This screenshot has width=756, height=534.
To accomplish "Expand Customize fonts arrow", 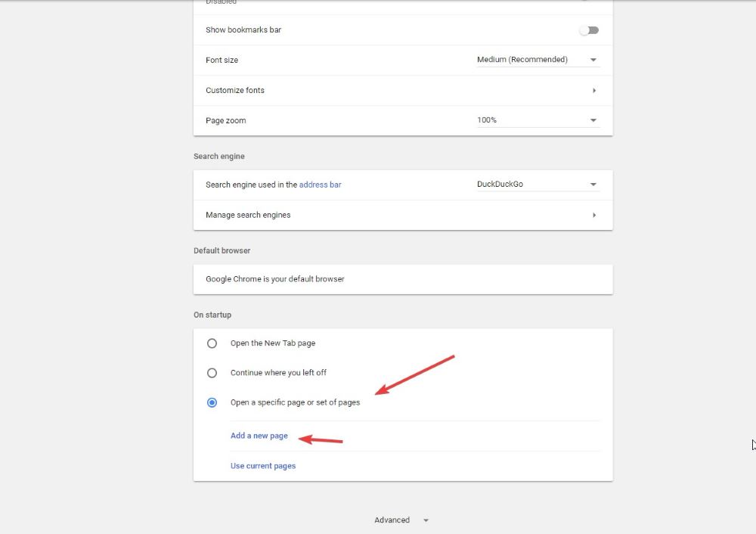I will click(x=594, y=91).
